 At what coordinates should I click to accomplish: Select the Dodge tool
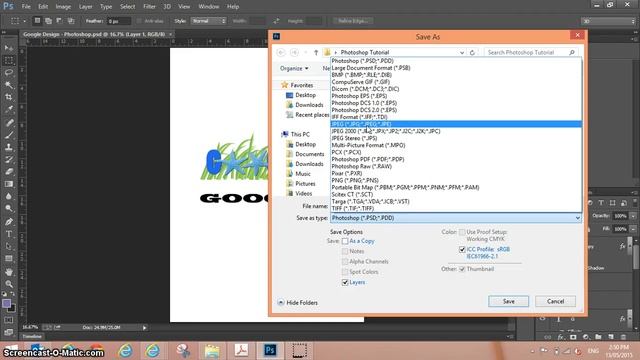pyautogui.click(x=9, y=209)
